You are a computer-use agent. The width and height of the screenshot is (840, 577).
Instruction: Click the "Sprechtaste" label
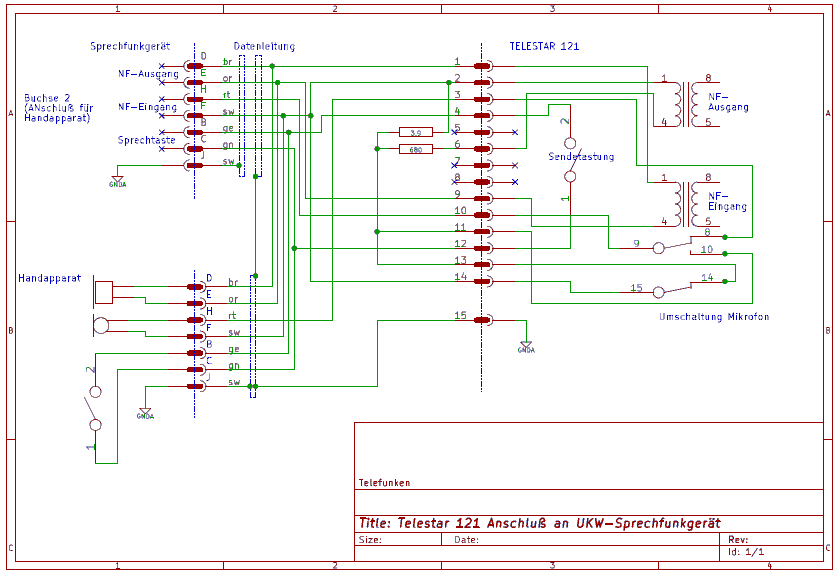pyautogui.click(x=146, y=140)
